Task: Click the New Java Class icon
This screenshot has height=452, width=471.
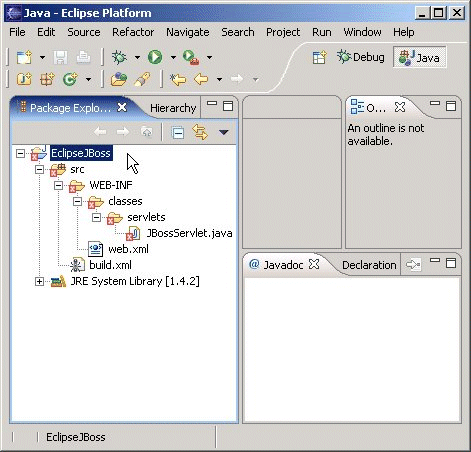Action: point(70,79)
